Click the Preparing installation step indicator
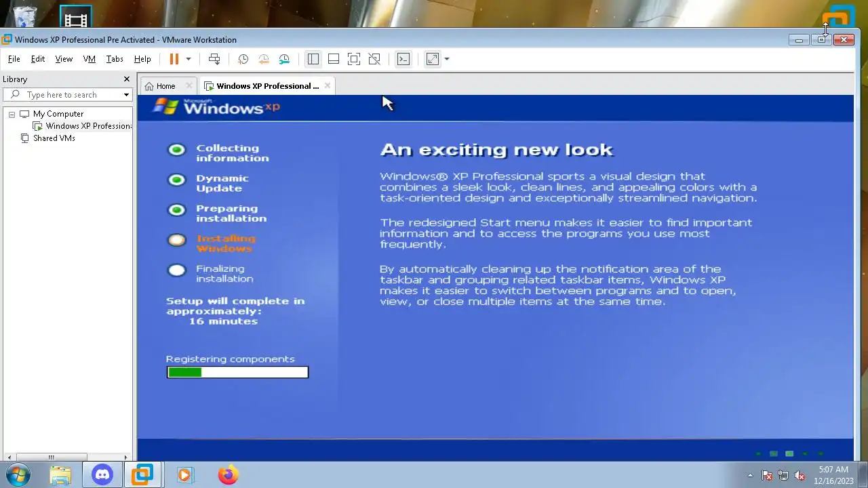This screenshot has width=868, height=488. tap(176, 210)
